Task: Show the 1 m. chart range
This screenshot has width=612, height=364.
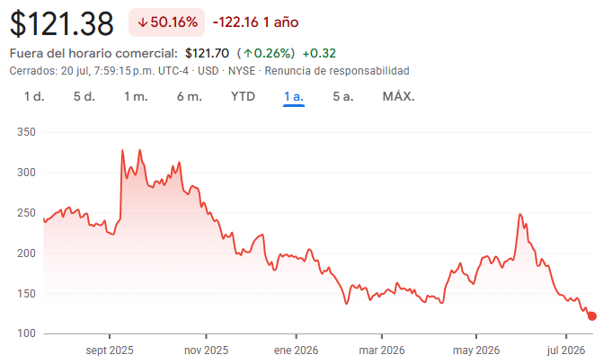Action: 136,96
